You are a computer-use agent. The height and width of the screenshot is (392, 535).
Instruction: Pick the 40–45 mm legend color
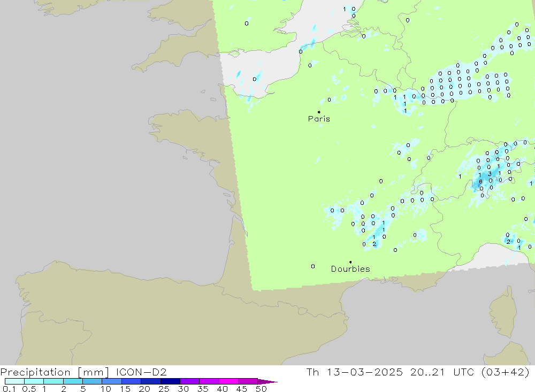coord(228,381)
